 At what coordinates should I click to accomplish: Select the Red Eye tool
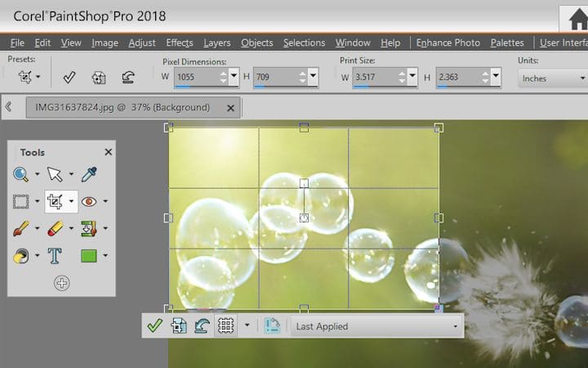point(89,202)
